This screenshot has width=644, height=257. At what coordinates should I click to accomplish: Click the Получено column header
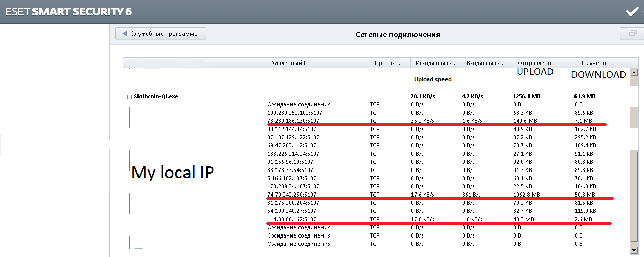pos(602,63)
